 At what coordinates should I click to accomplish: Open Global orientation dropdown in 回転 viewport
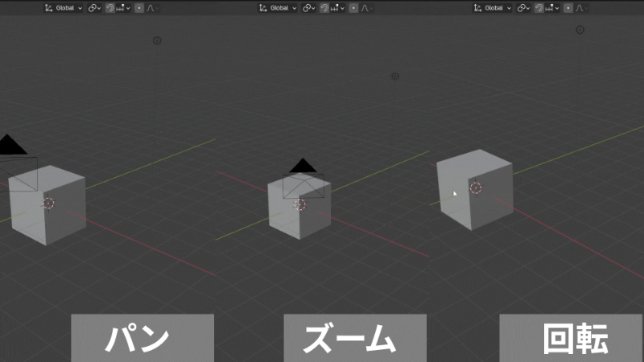tap(492, 8)
